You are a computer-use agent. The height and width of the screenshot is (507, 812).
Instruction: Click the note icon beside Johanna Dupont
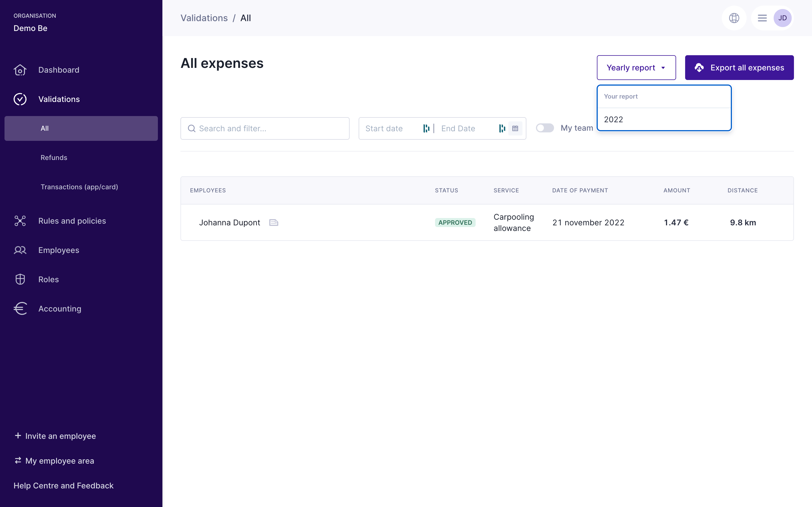click(273, 223)
